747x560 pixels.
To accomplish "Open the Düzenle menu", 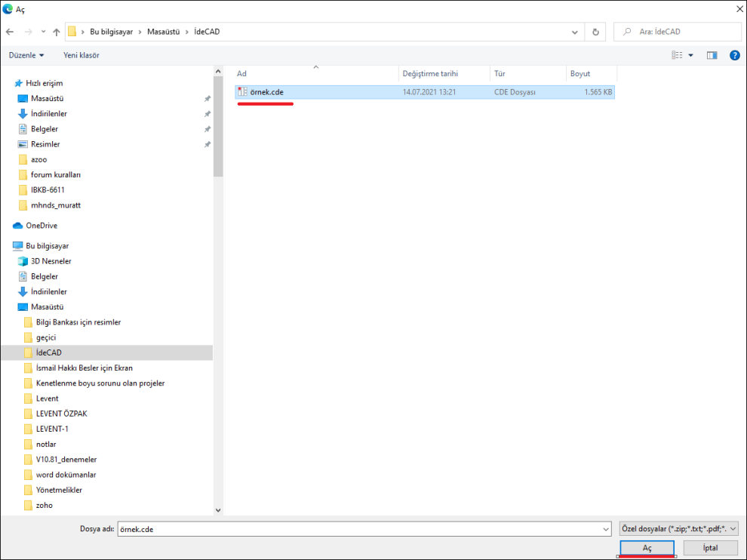I will [26, 55].
